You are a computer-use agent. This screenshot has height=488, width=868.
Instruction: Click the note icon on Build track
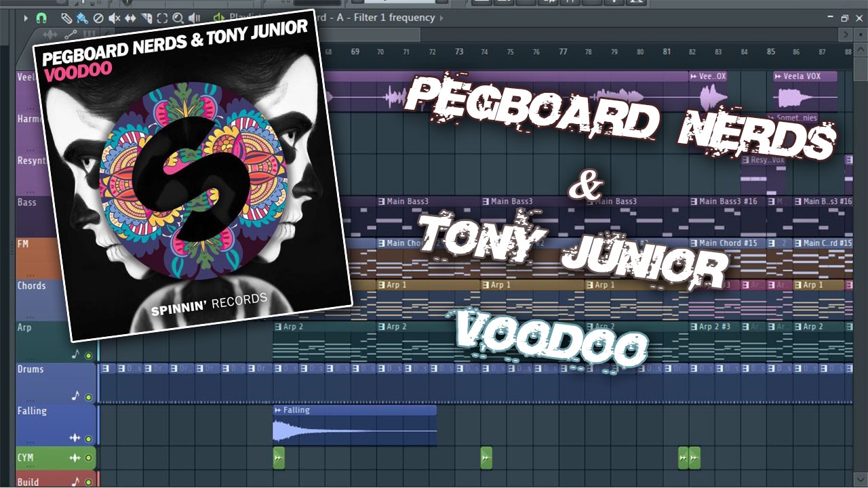(x=75, y=483)
